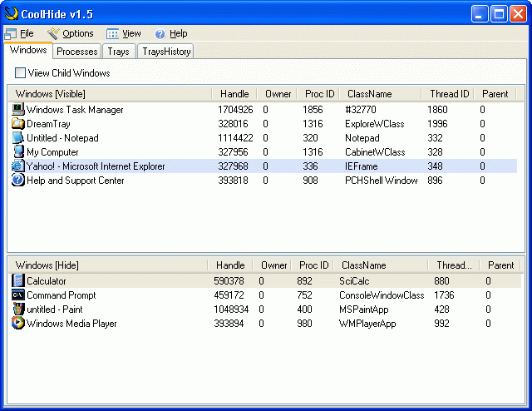The image size is (532, 411).
Task: Sort hidden list by Proc ID header
Action: pyautogui.click(x=313, y=265)
